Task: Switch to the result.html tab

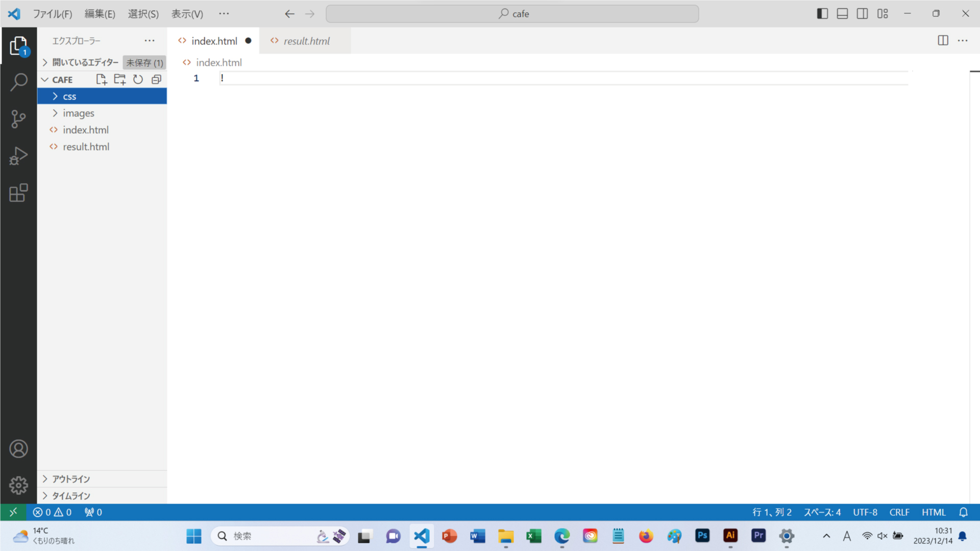Action: coord(306,41)
